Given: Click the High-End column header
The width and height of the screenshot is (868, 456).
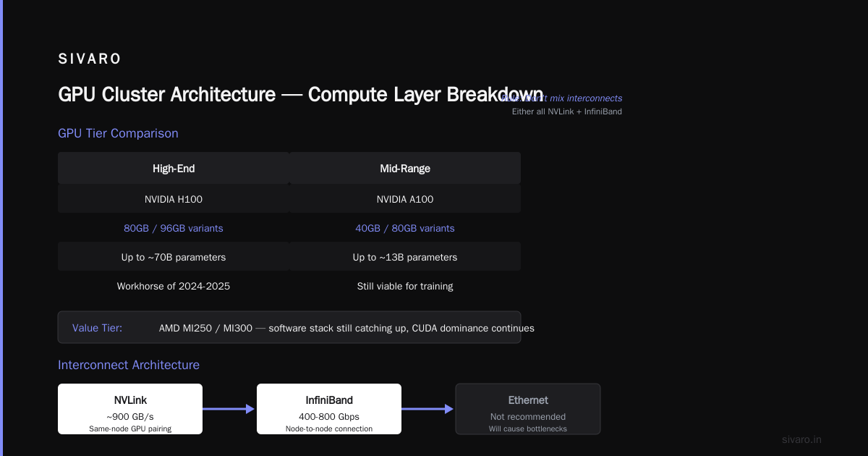Looking at the screenshot, I should pyautogui.click(x=174, y=168).
